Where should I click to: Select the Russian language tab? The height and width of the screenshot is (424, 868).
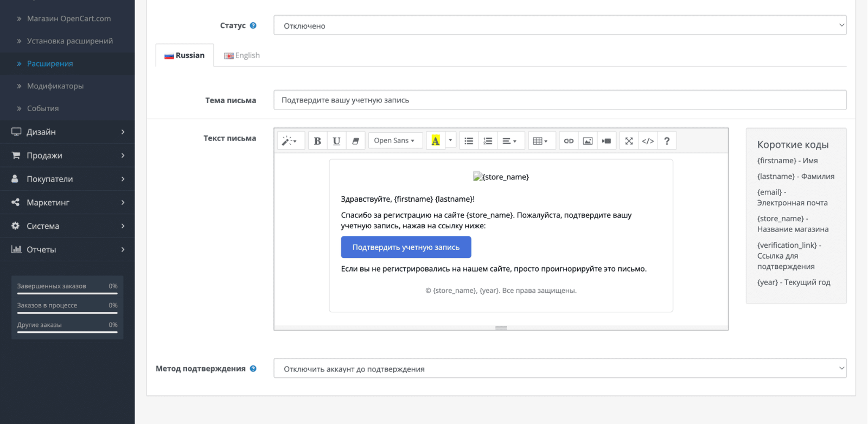(x=184, y=55)
